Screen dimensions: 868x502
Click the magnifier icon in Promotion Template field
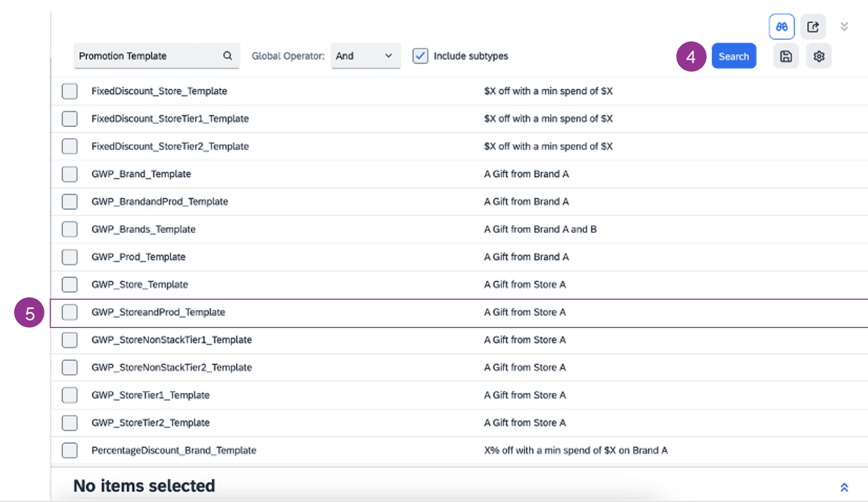click(227, 56)
